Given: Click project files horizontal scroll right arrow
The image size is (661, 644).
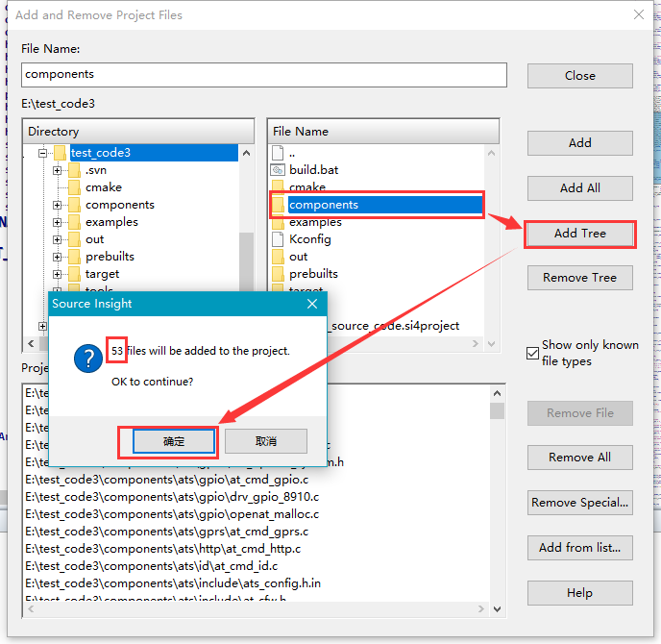Looking at the screenshot, I should click(x=481, y=609).
